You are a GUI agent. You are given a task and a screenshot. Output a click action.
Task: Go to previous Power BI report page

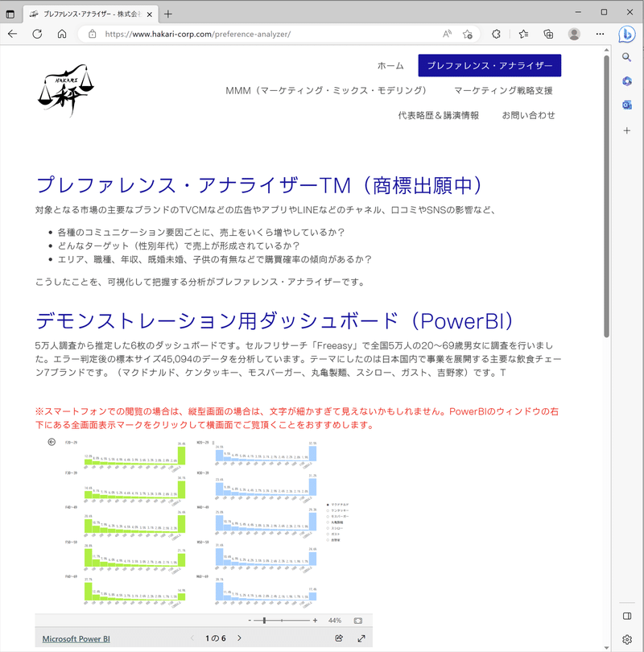[x=192, y=638]
